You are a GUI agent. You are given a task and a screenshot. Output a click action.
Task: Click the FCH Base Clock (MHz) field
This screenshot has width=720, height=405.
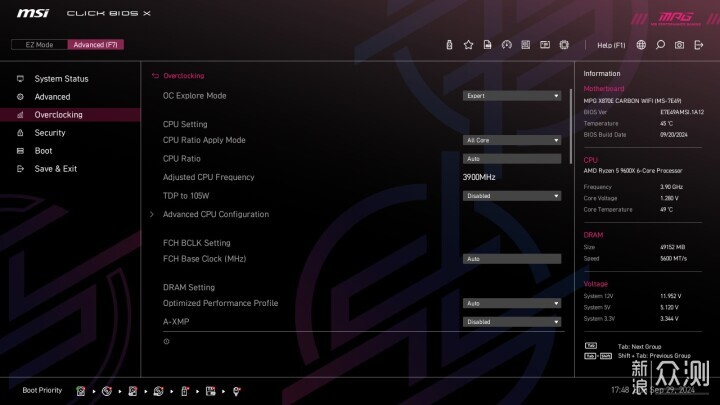(x=512, y=259)
